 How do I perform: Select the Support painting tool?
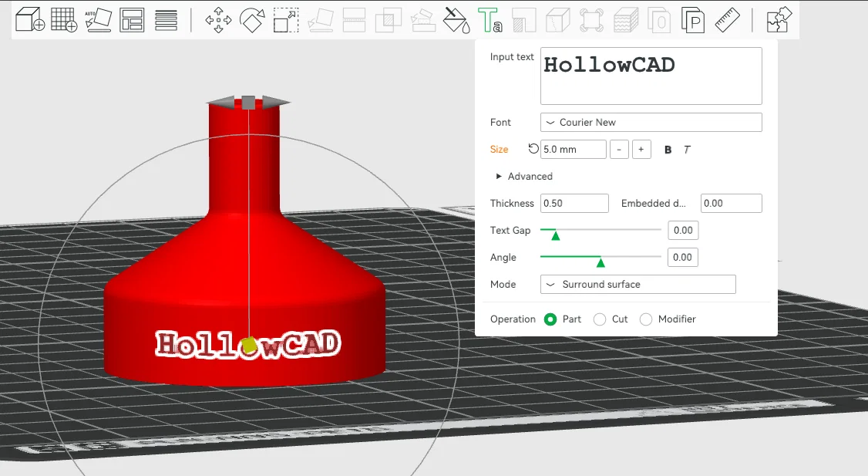click(423, 21)
